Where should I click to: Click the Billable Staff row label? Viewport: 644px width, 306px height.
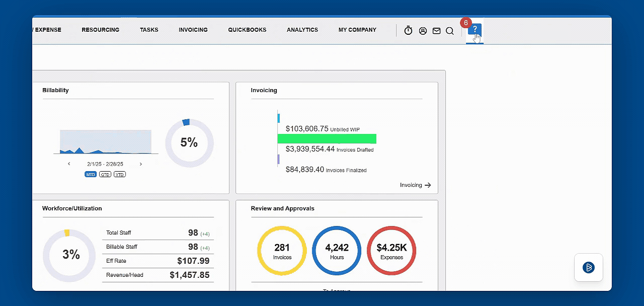[122, 247]
